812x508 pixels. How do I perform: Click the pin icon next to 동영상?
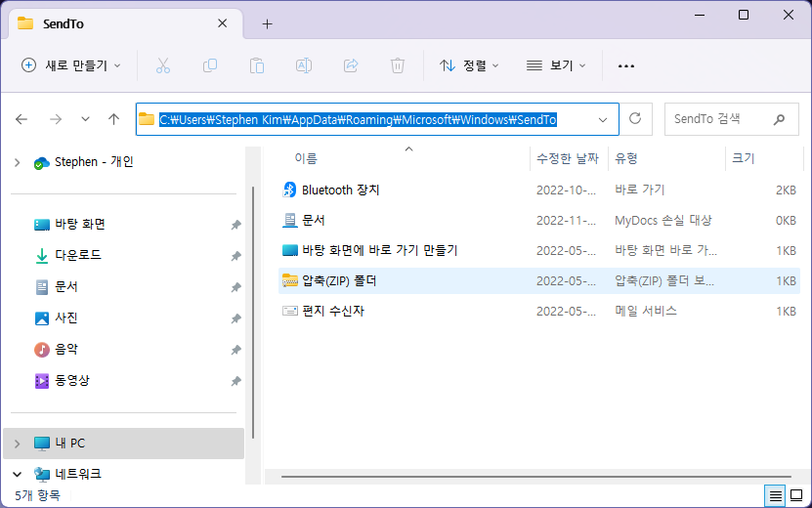pyautogui.click(x=235, y=381)
